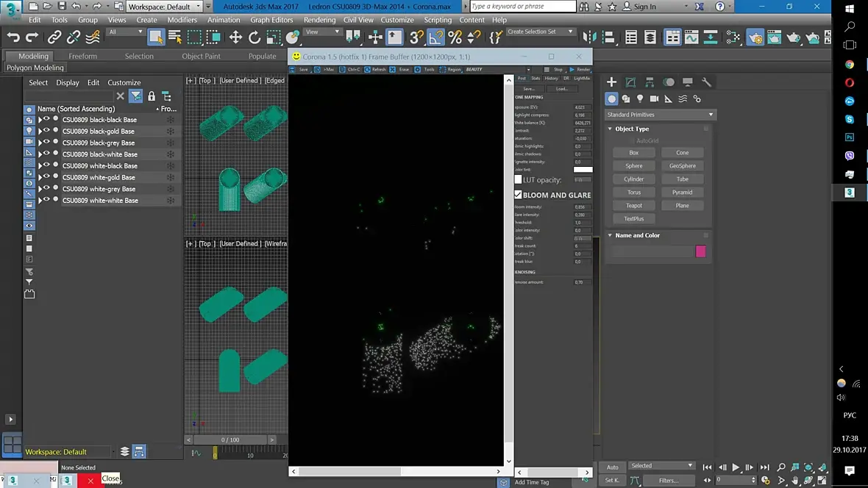The image size is (868, 488).
Task: Activate the Select and Rotate tool
Action: (255, 37)
